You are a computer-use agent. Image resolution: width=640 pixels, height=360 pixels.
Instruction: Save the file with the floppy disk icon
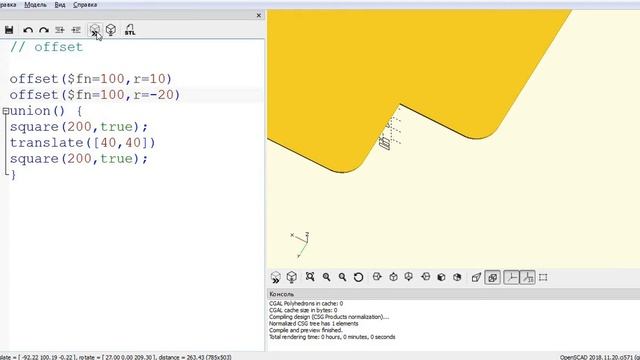click(9, 30)
